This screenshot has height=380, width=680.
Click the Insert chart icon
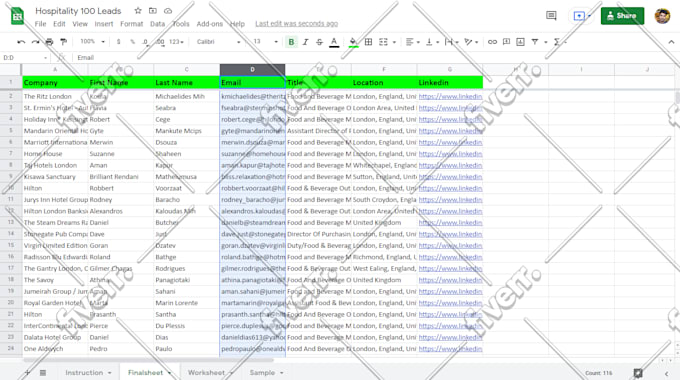click(x=520, y=42)
